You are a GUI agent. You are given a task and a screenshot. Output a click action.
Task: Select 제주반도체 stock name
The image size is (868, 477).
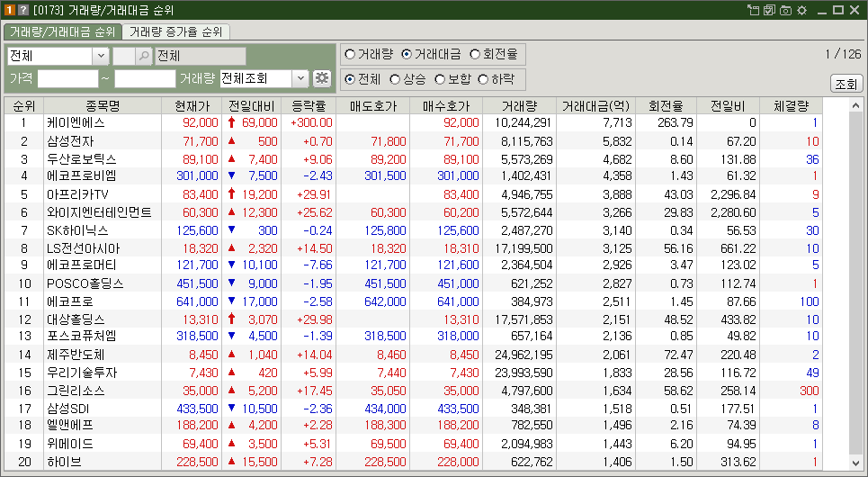(x=76, y=355)
